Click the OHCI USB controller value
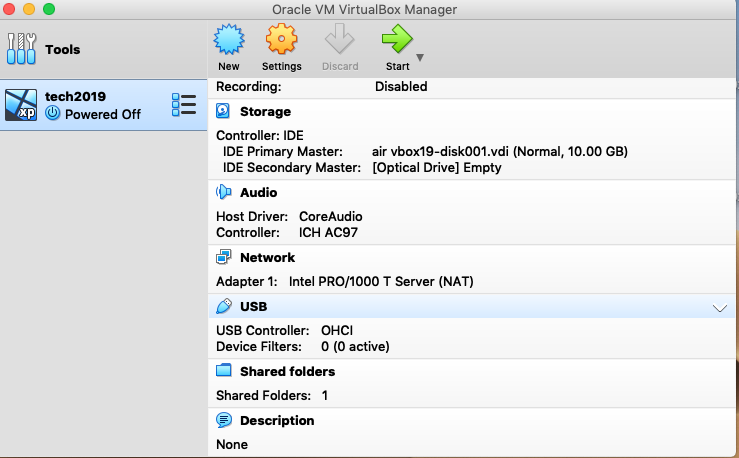 pos(337,331)
